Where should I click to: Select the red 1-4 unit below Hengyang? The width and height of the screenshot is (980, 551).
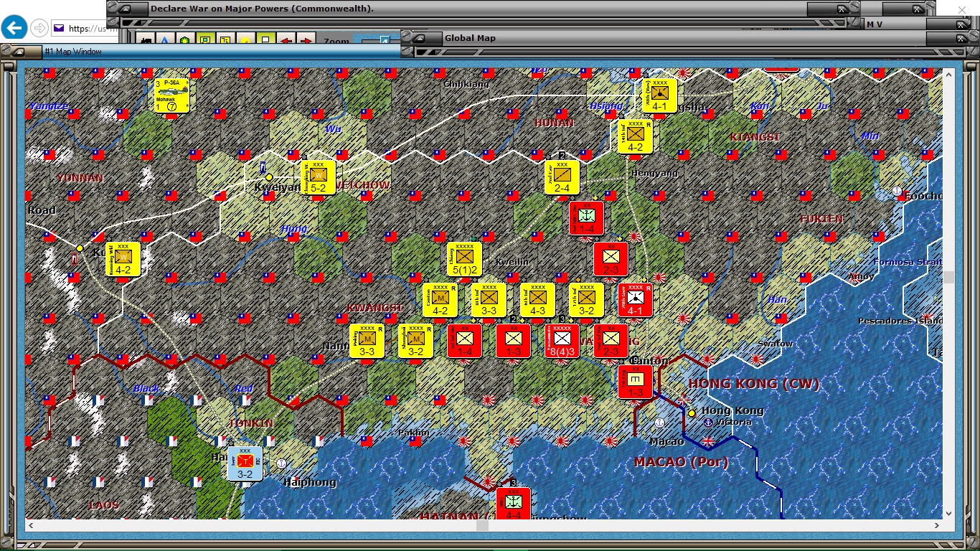coord(587,218)
